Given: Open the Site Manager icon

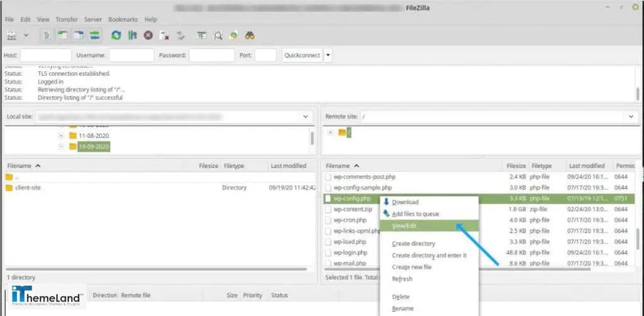Looking at the screenshot, I should [x=11, y=35].
